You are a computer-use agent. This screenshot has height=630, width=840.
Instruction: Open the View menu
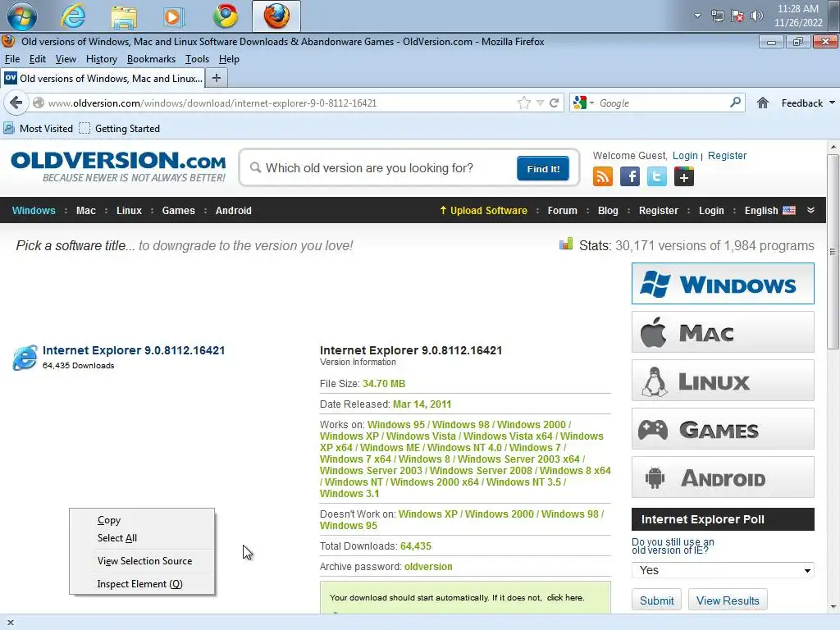[x=66, y=59]
